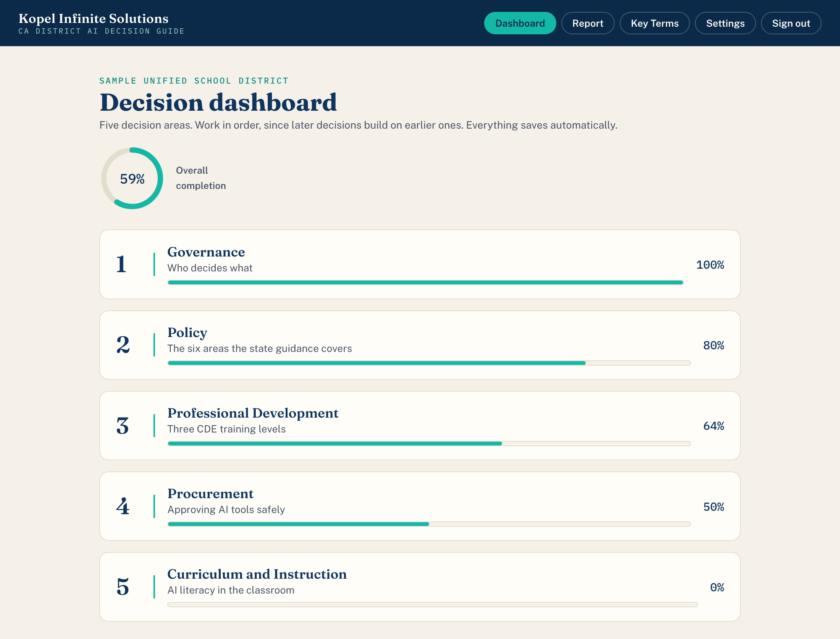Open Curriculum and Instruction area
840x639 pixels.
click(x=420, y=587)
